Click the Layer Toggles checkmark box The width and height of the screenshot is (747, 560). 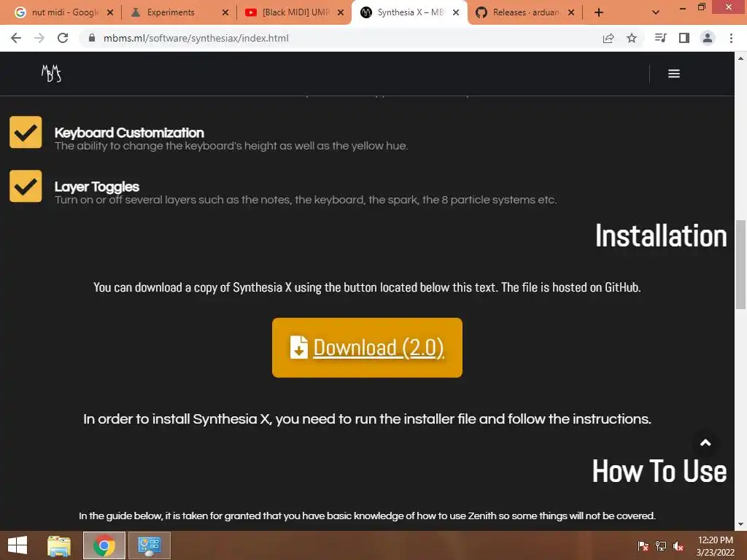26,186
